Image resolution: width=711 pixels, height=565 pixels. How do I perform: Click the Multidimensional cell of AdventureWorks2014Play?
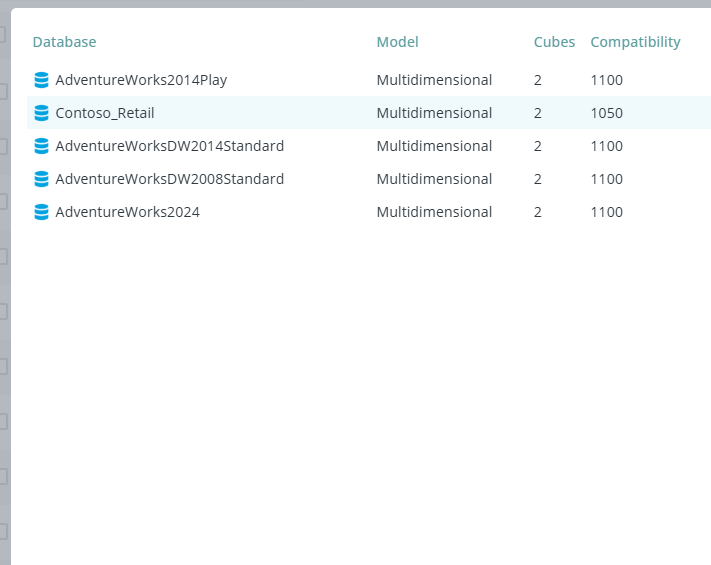(434, 80)
